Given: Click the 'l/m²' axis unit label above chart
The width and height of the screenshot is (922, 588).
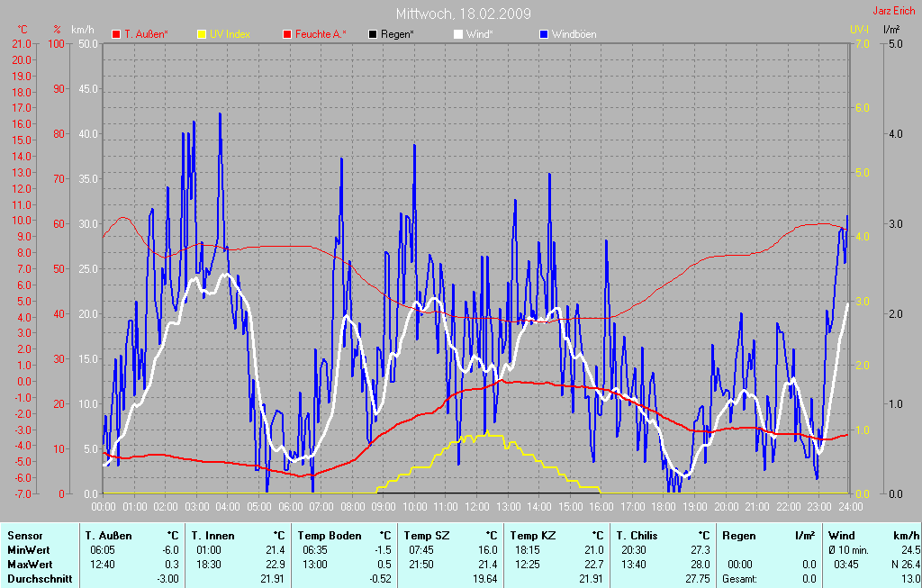Looking at the screenshot, I should (x=892, y=30).
